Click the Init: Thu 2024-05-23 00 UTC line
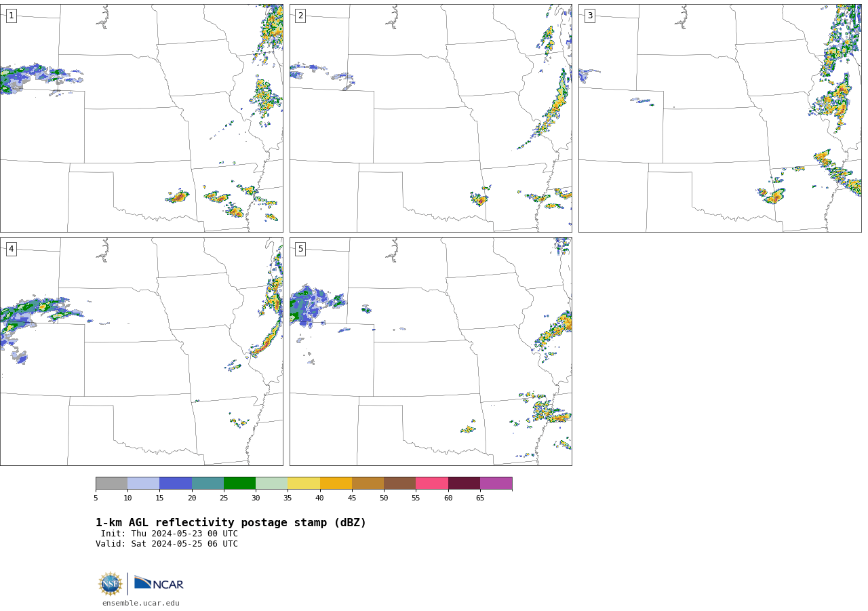Image resolution: width=868 pixels, height=611 pixels. click(170, 534)
